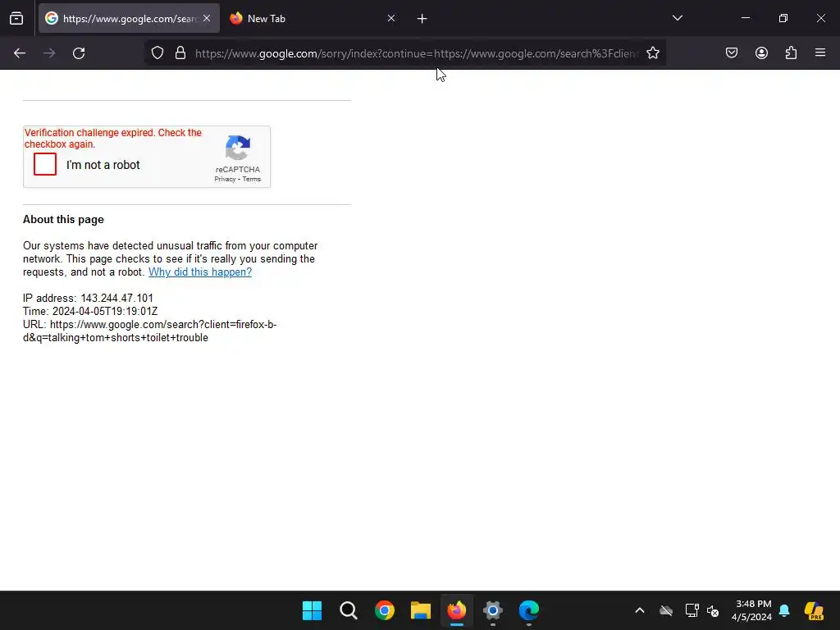This screenshot has width=840, height=630.
Task: Click the cloud sync tray icon
Action: coord(666,610)
